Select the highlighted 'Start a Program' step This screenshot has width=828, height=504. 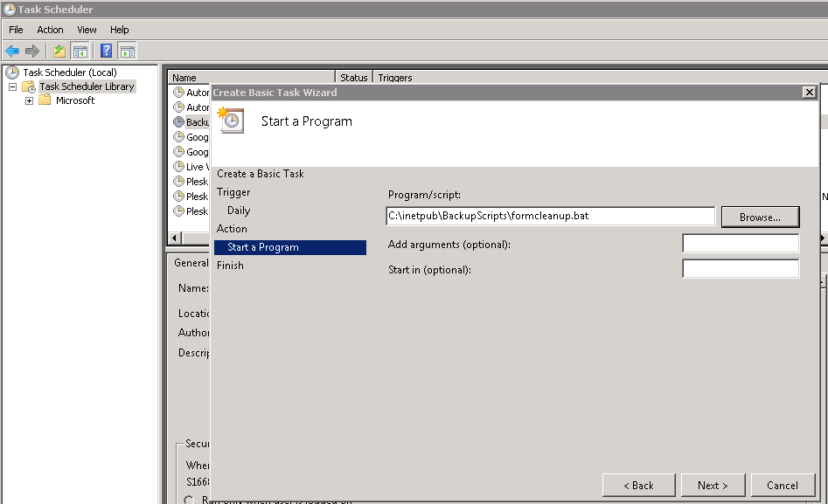click(290, 247)
